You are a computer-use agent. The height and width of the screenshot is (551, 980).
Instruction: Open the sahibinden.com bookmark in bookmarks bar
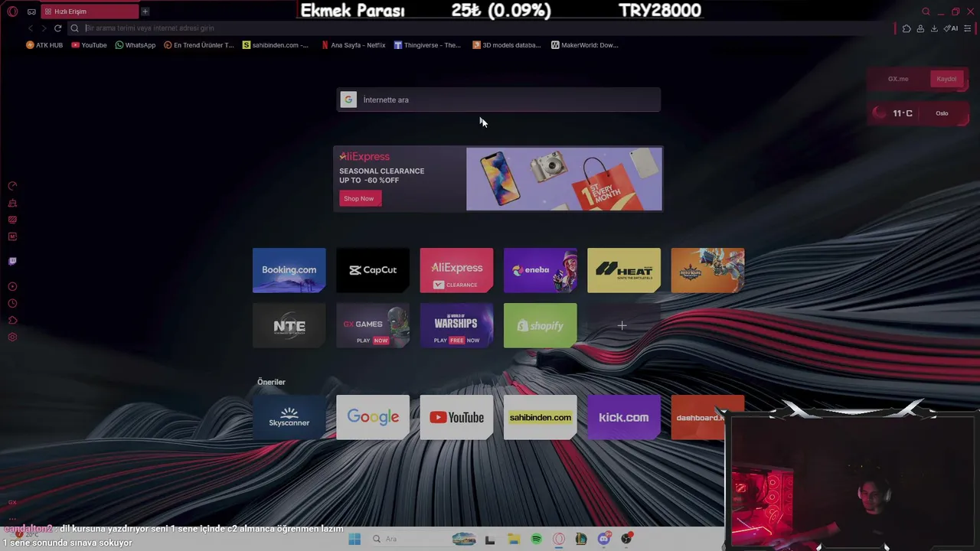(x=276, y=45)
